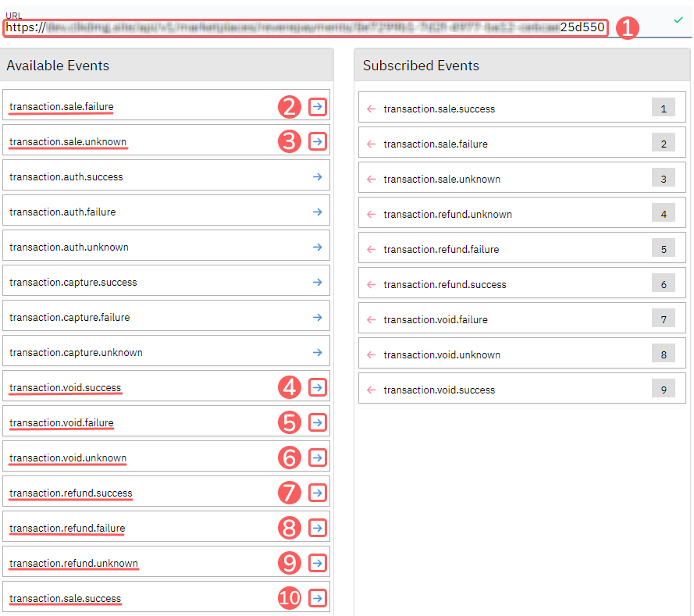
Task: Click the URL input field
Action: coord(304,27)
